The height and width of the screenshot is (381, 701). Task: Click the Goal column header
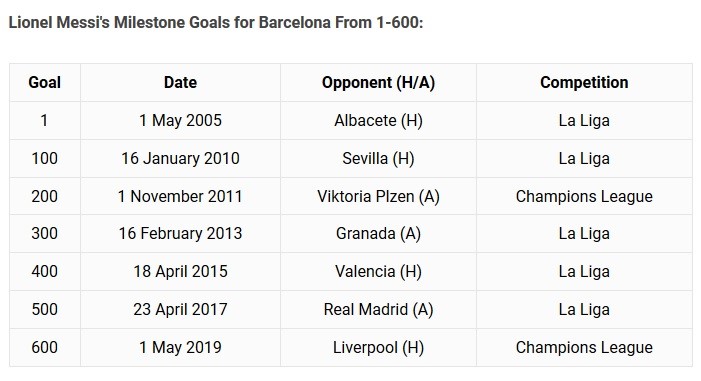point(45,82)
